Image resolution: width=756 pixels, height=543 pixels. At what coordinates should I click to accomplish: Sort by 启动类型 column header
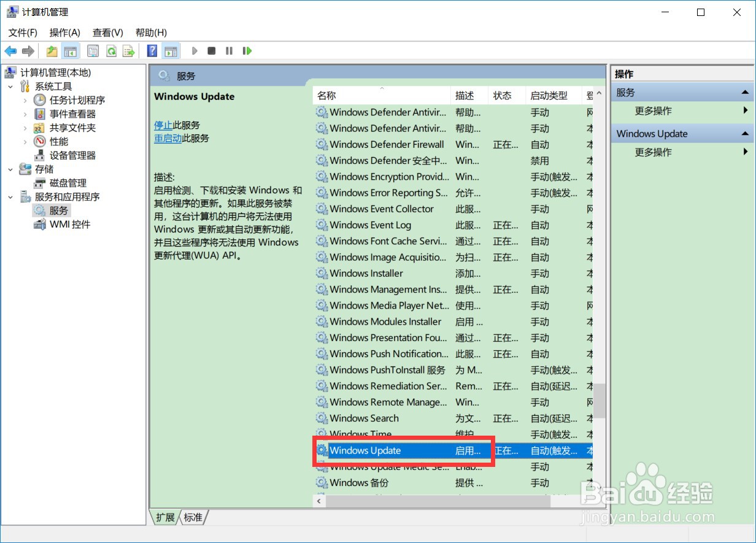pos(553,96)
